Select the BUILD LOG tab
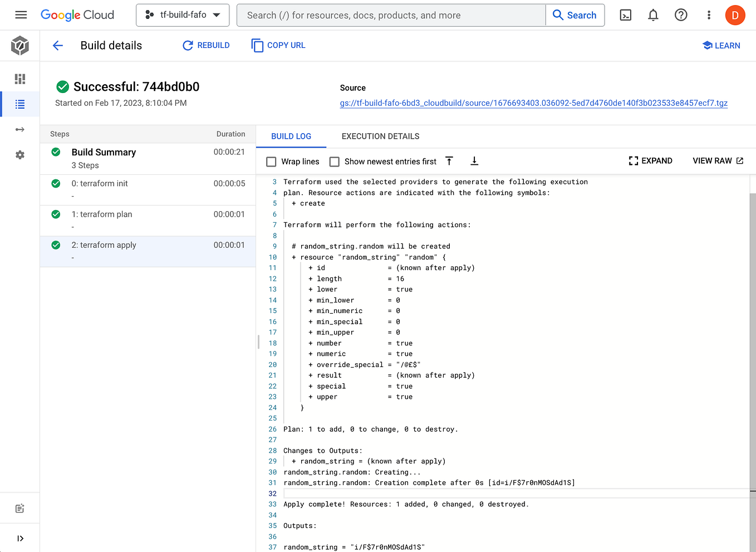Screen dimensions: 756x552 tap(291, 136)
